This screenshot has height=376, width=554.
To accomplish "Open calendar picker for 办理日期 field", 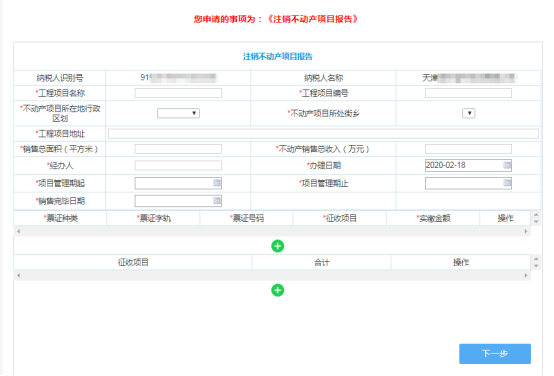I will pos(507,165).
